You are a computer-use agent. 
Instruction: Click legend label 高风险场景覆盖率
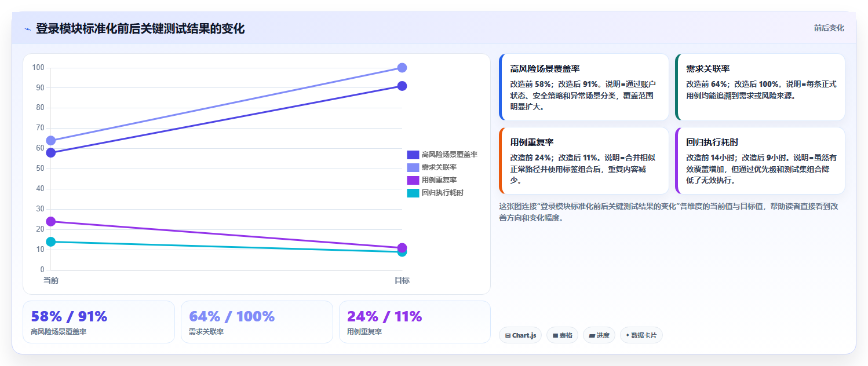[x=450, y=155]
